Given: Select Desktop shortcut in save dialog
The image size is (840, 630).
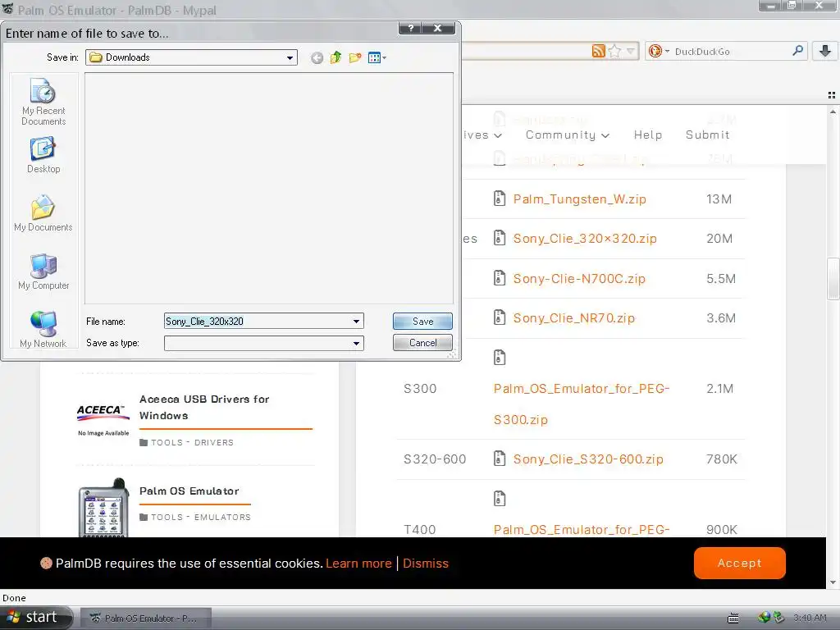Looking at the screenshot, I should pyautogui.click(x=43, y=155).
